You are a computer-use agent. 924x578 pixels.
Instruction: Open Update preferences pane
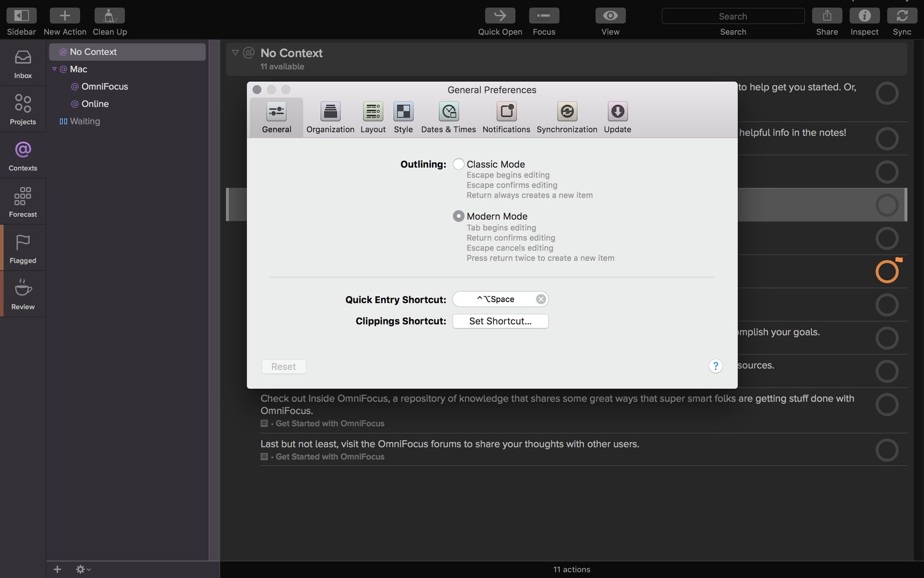tap(617, 117)
